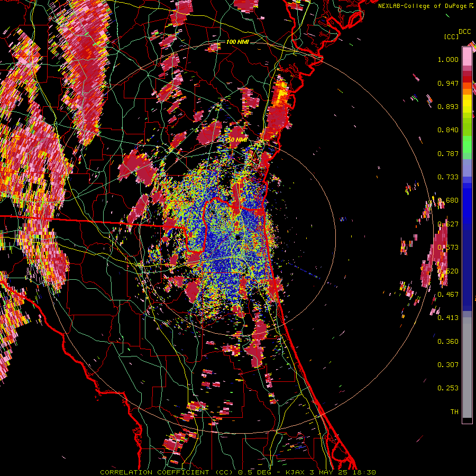Image resolution: width=476 pixels, height=476 pixels.
Task: Pick the light pink swatch atop the color bar
Action: (x=467, y=56)
